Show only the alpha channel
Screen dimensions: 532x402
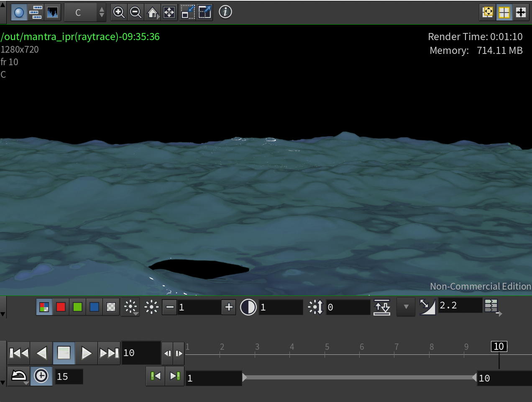click(x=110, y=307)
